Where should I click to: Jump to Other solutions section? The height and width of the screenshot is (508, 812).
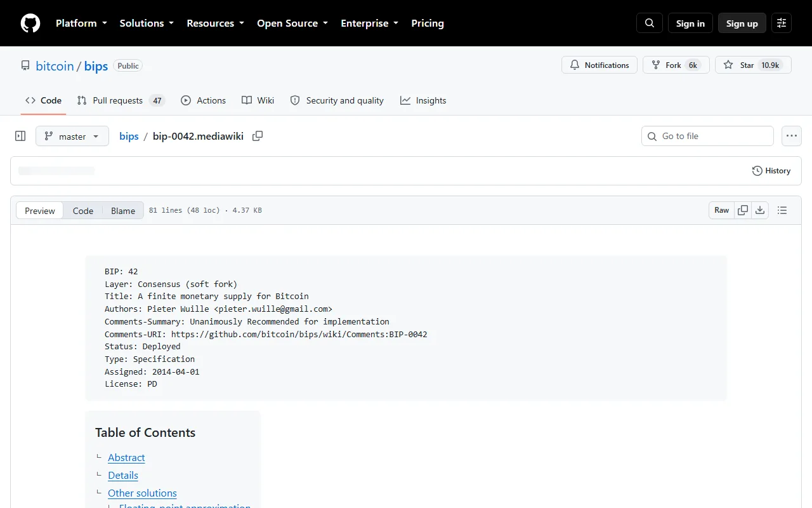point(142,493)
